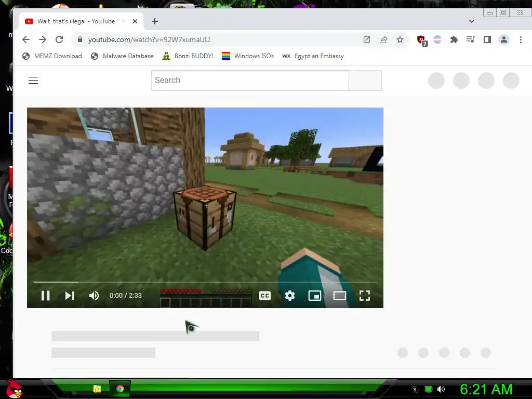Bookmark this tab with star
The height and width of the screenshot is (399, 532).
pos(400,39)
